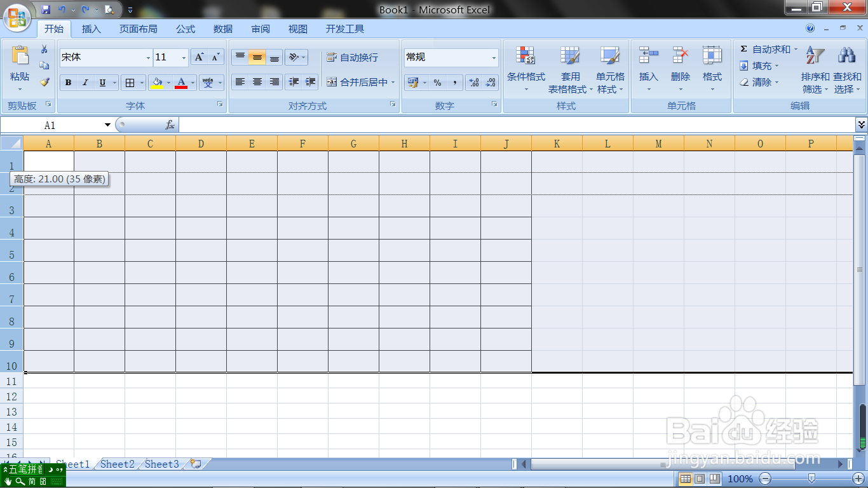Apply borders with the border icon
Viewport: 868px width, 488px height.
point(130,83)
